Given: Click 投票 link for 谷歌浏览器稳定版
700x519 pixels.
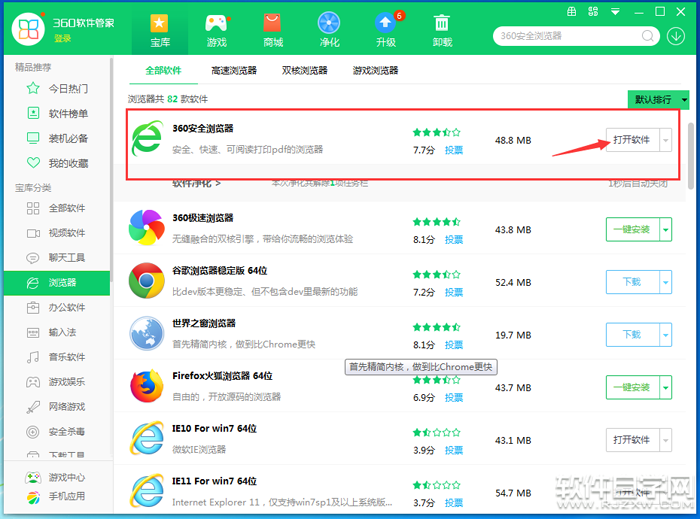Looking at the screenshot, I should tap(454, 292).
